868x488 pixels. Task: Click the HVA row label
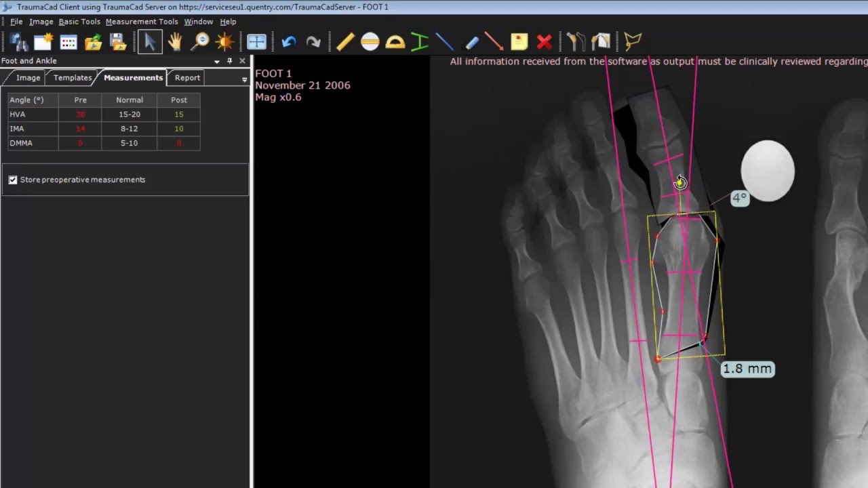click(17, 115)
